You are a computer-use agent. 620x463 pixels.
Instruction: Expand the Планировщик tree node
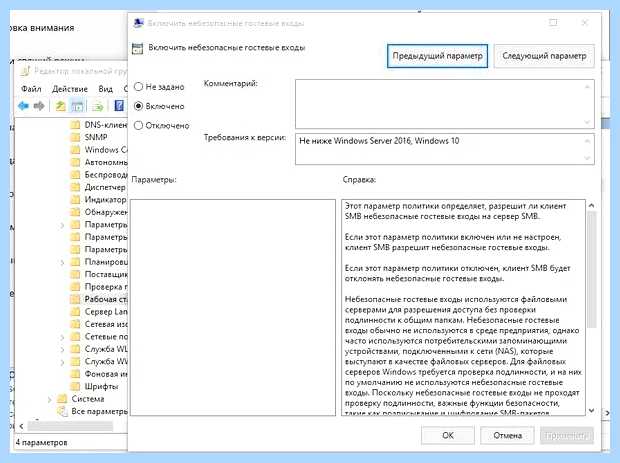tap(62, 262)
